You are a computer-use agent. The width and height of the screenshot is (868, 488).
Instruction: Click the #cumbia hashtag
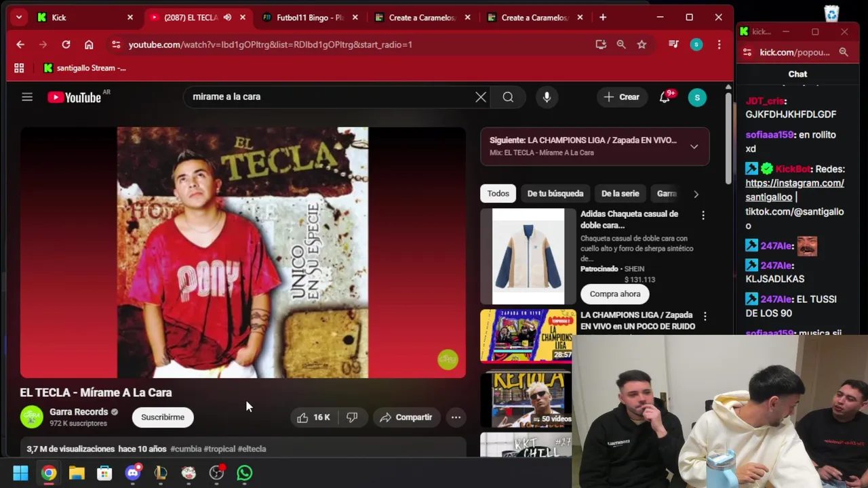click(186, 449)
